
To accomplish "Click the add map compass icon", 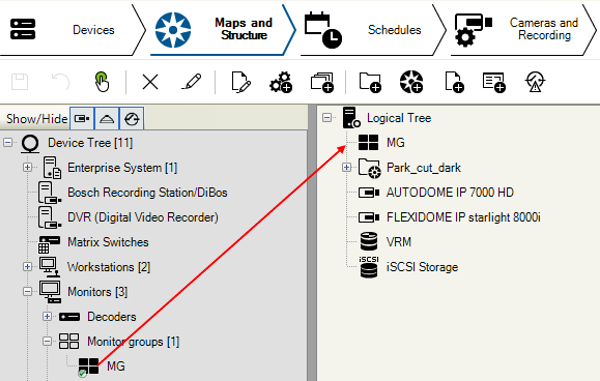I will point(411,82).
